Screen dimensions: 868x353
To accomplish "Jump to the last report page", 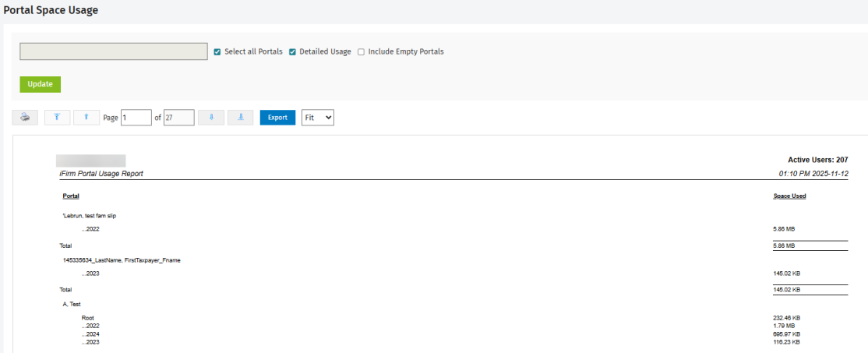I will tap(240, 118).
